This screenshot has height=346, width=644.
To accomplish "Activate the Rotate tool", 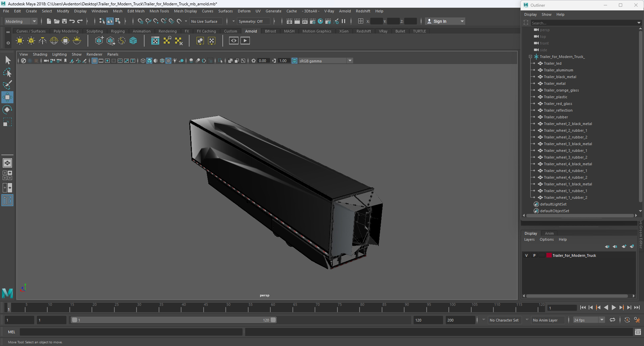I will [7, 110].
